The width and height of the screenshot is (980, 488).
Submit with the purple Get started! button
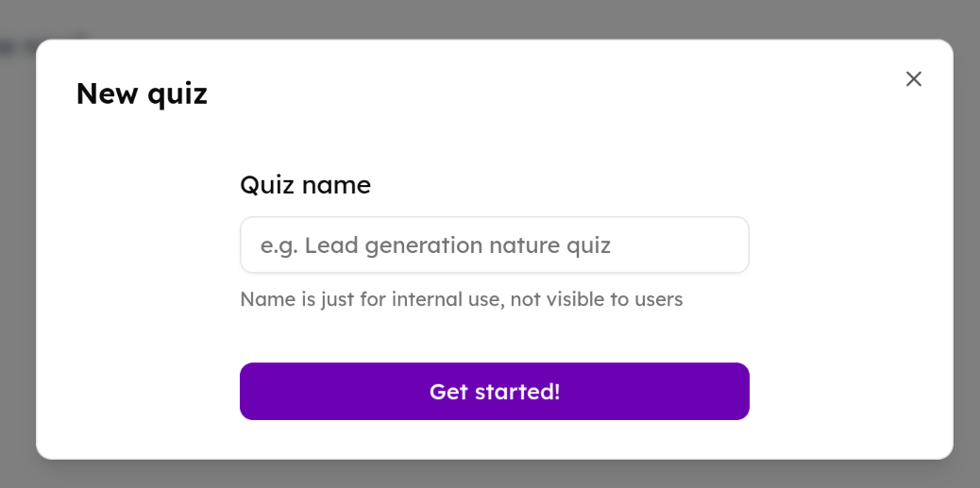[x=494, y=391]
